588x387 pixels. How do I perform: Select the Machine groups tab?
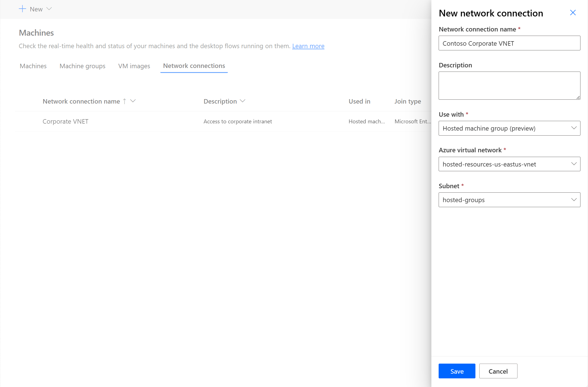tap(82, 66)
